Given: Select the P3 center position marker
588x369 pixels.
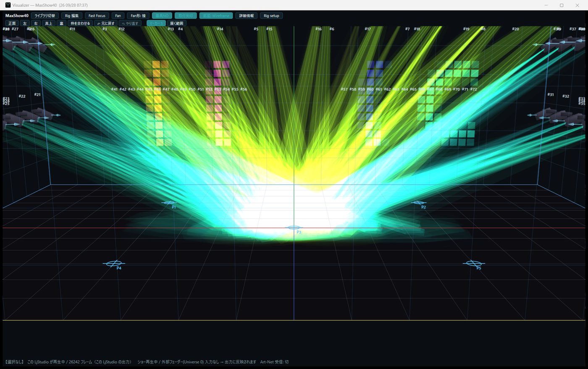Looking at the screenshot, I should pyautogui.click(x=294, y=228).
